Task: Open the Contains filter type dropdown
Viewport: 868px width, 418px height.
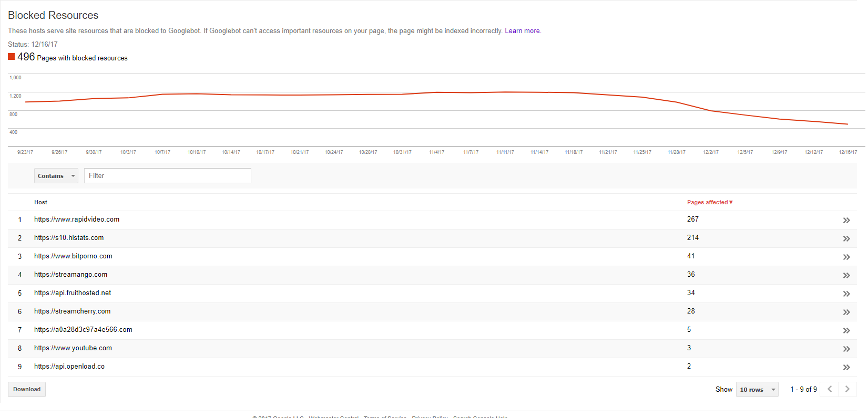Action: (x=56, y=176)
